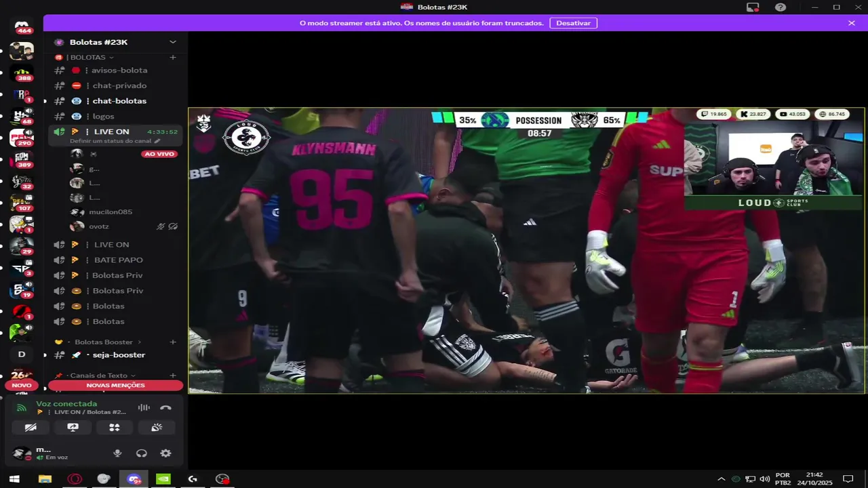Viewport: 868px width, 488px height.
Task: Show hidden system tray icons chevron
Action: 721,479
